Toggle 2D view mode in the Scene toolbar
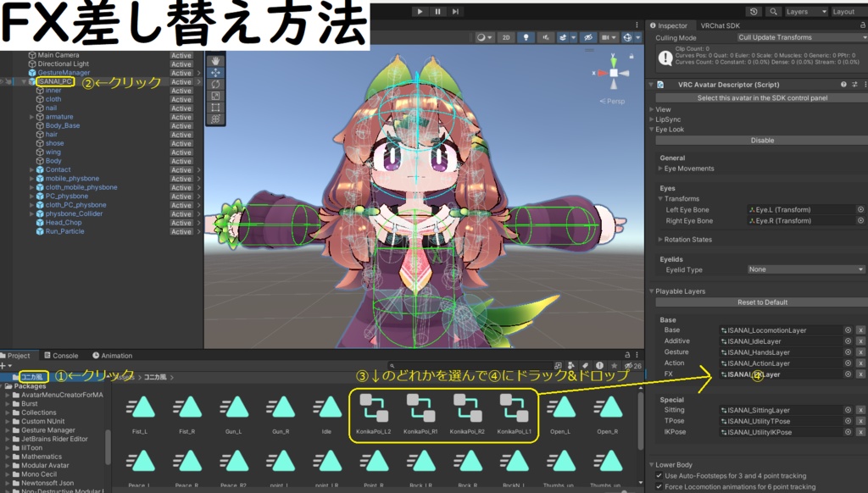Image resolution: width=868 pixels, height=493 pixels. [x=505, y=37]
